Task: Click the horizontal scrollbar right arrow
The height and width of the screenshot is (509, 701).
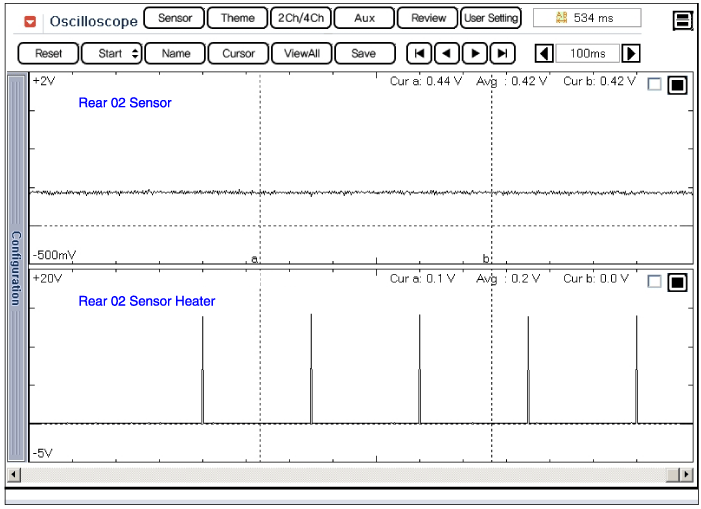Action: 685,474
